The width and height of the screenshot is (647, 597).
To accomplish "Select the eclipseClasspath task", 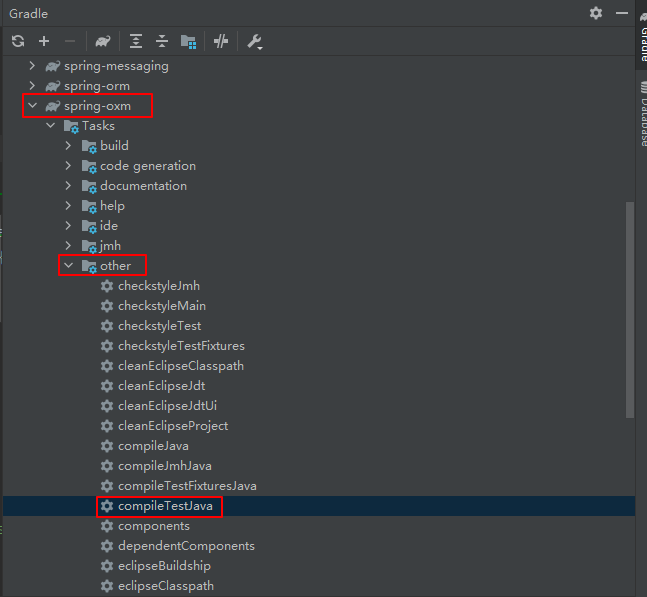I will click(166, 586).
